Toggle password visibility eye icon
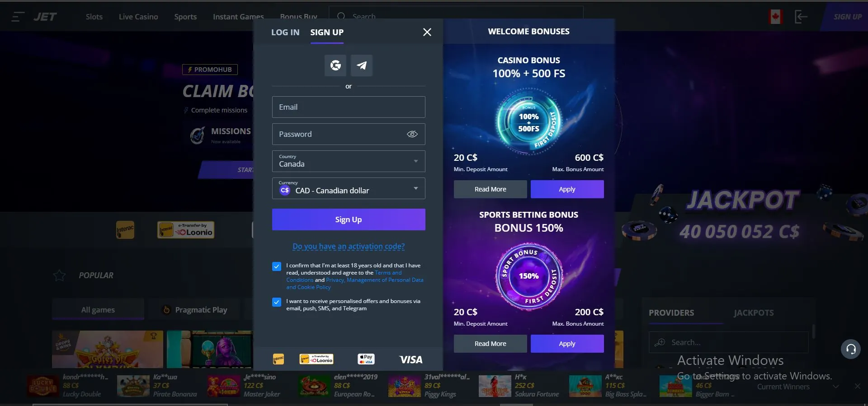 (x=412, y=134)
